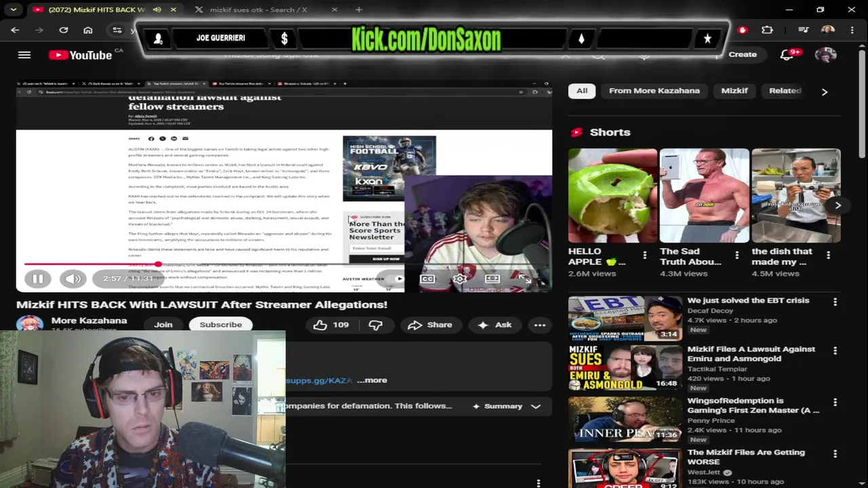Screen dimensions: 868x488
Task: Subscribe to More Kazahana
Action: coord(220,325)
